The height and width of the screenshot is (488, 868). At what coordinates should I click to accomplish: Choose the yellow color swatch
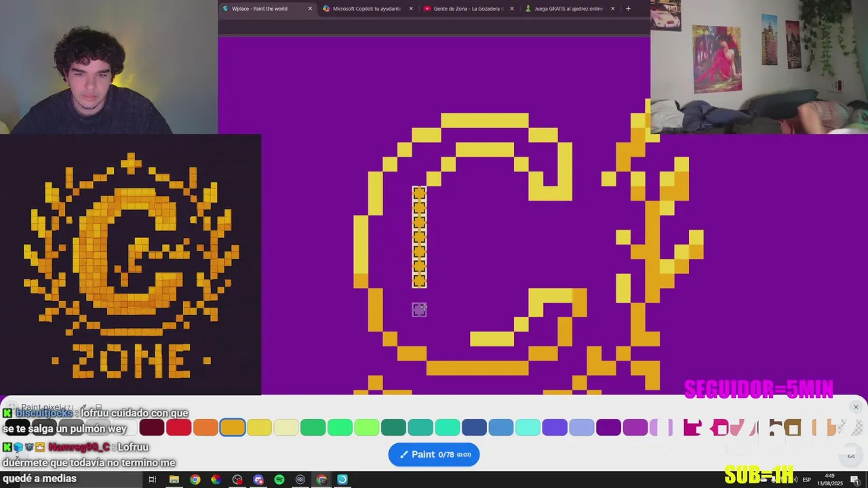click(x=259, y=427)
